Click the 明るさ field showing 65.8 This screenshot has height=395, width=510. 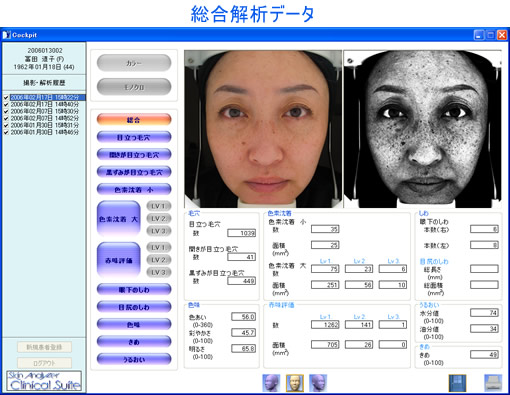tap(244, 349)
